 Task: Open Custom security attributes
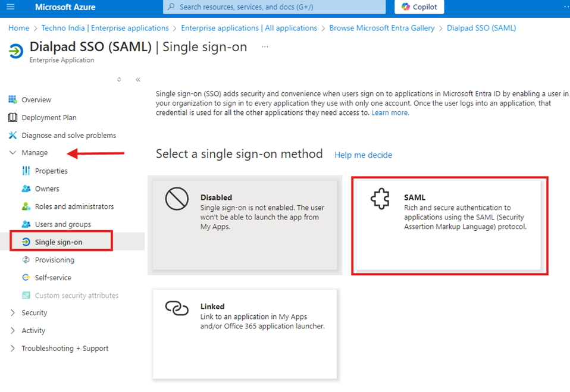click(77, 296)
